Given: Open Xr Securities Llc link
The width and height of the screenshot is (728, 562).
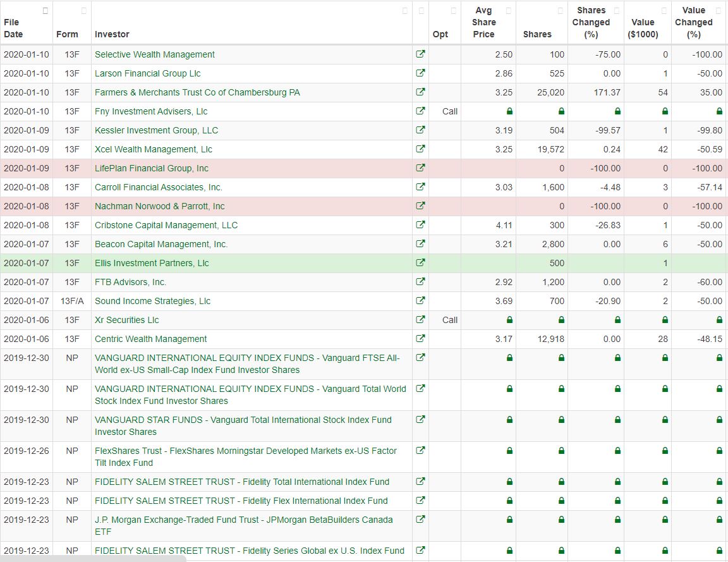Looking at the screenshot, I should [x=127, y=320].
